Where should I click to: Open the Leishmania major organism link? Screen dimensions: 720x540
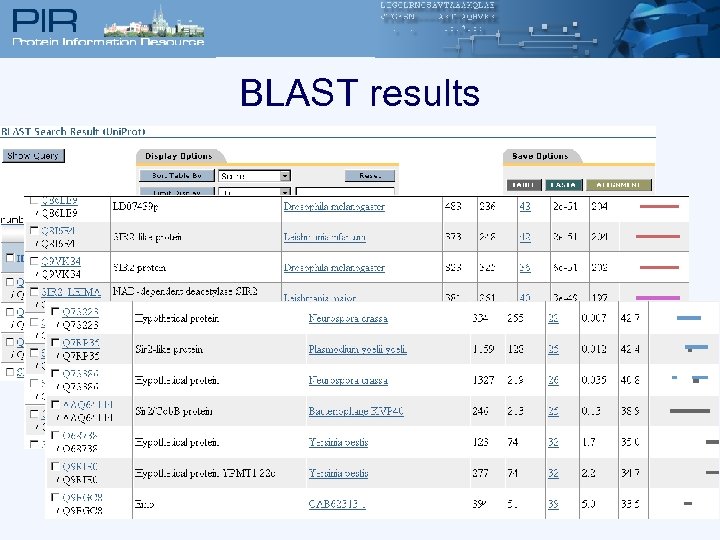(320, 298)
